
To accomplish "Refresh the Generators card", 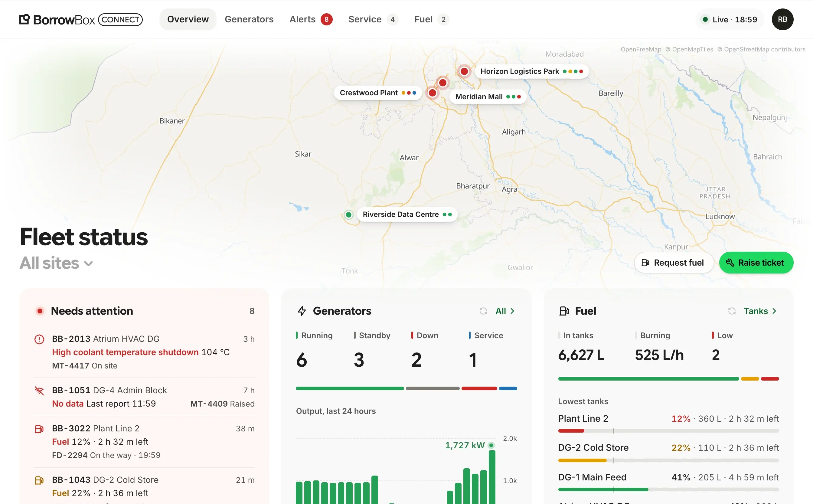I will click(x=483, y=311).
